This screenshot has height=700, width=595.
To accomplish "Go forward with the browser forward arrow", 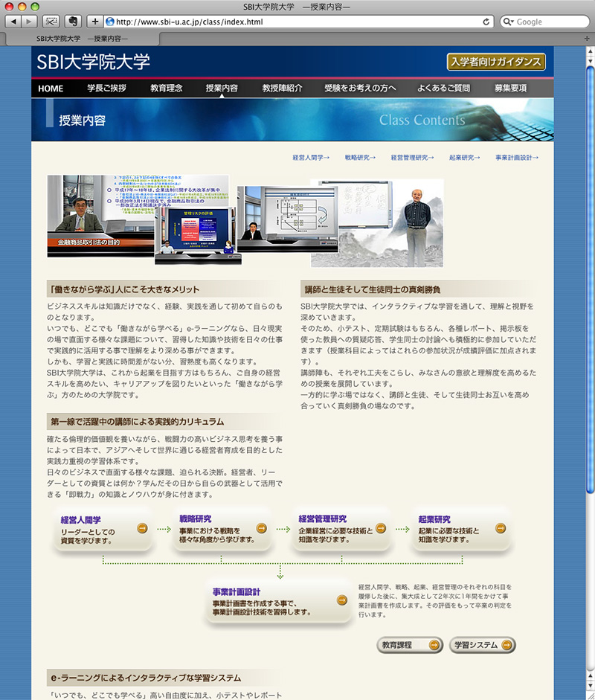I will coord(28,22).
